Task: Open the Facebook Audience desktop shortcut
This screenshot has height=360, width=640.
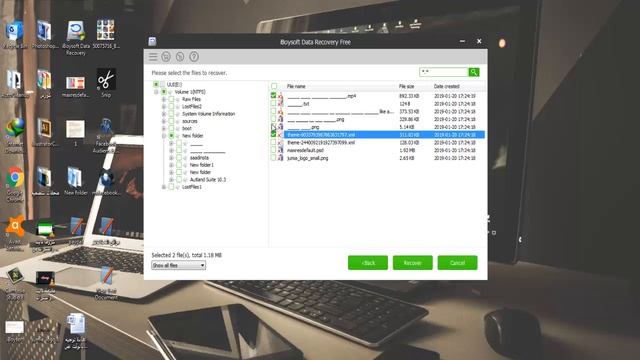Action: [x=106, y=136]
